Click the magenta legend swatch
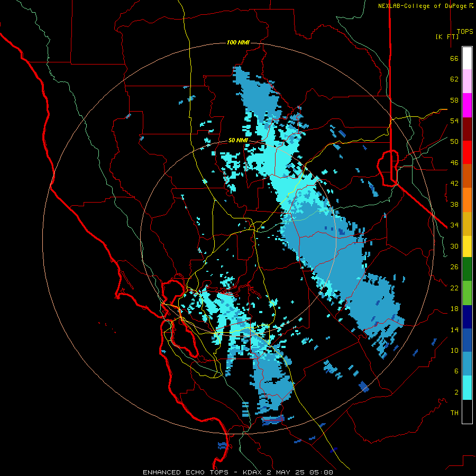This screenshot has height=476, width=476. (467, 105)
